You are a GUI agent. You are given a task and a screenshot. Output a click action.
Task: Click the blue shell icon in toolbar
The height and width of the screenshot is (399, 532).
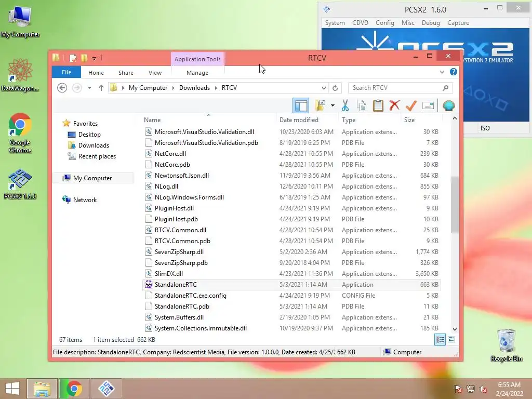pos(448,105)
